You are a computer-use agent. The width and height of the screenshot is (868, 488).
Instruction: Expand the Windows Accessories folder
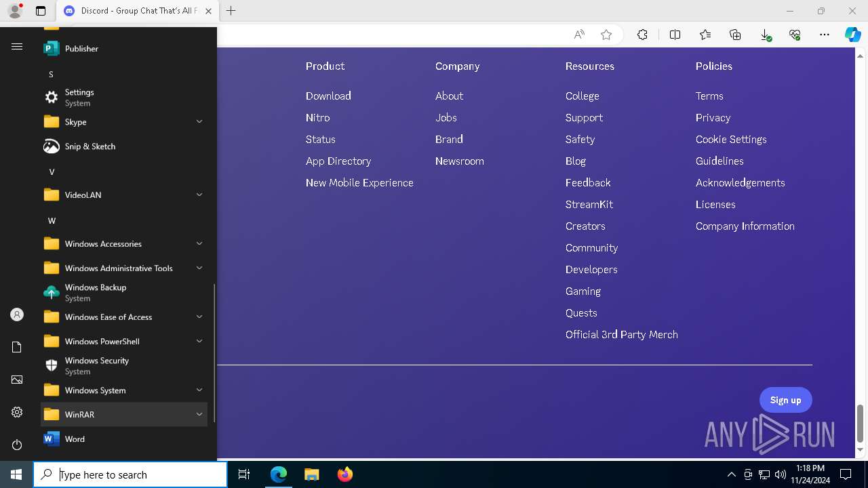(124, 244)
